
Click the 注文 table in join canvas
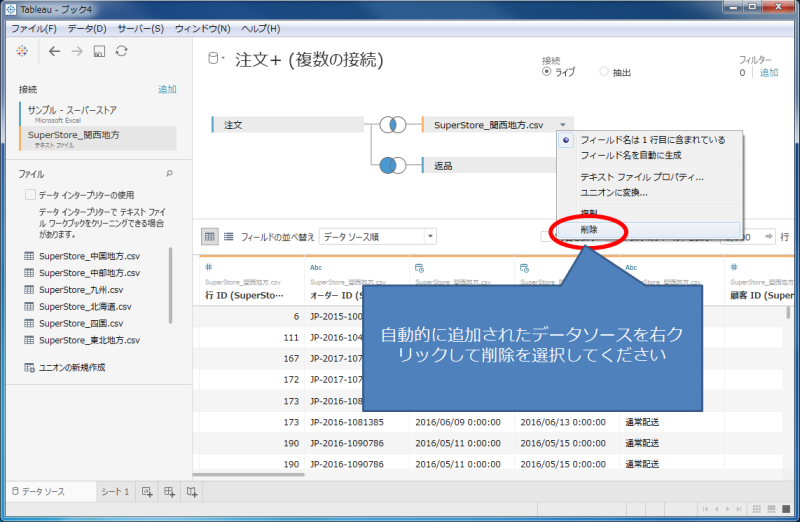pos(288,125)
